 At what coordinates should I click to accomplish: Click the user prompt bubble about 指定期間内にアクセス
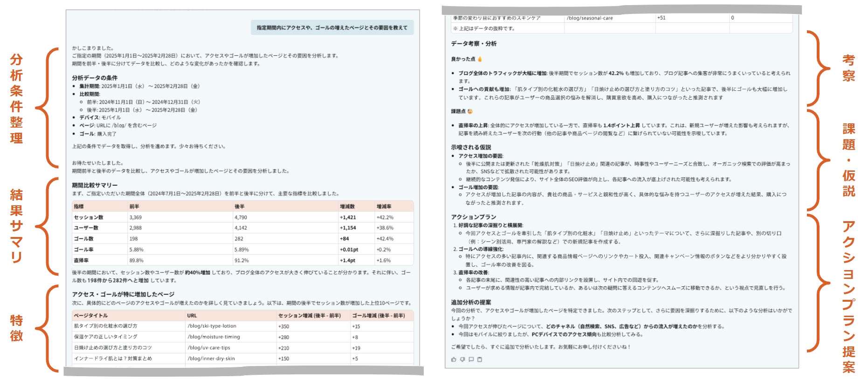[x=332, y=27]
